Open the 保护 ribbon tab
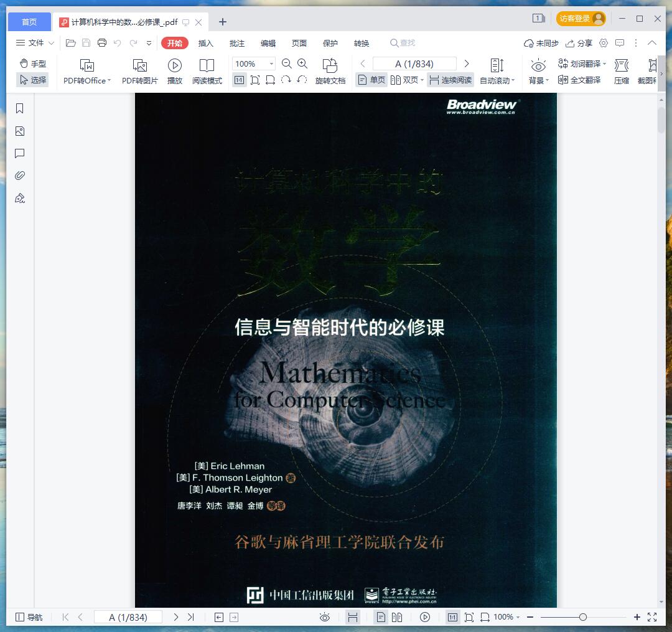 coord(330,43)
